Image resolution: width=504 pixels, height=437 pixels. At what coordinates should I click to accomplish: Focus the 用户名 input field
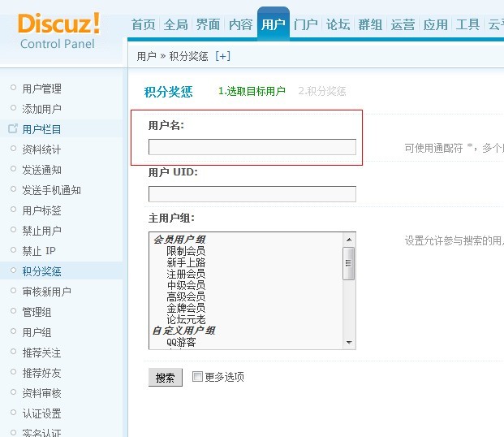[252, 147]
